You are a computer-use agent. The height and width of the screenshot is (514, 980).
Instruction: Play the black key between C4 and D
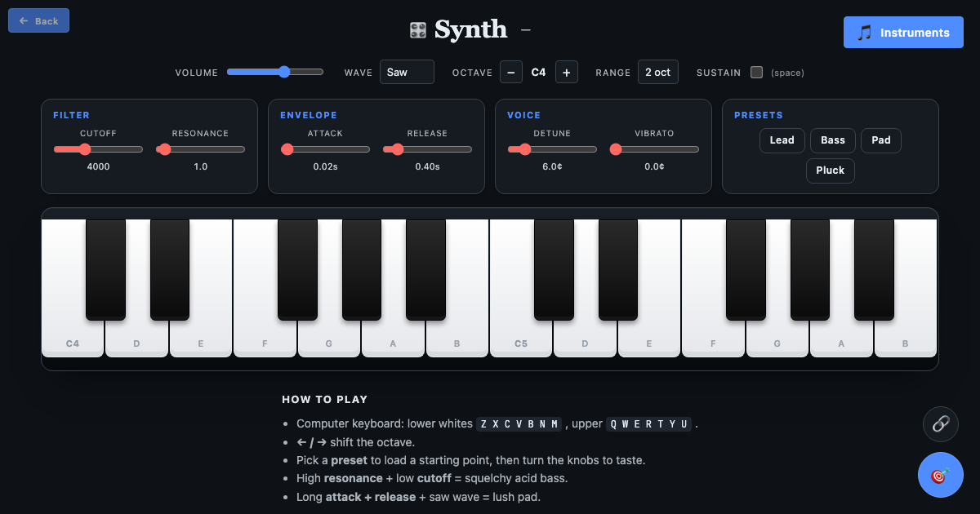[106, 269]
